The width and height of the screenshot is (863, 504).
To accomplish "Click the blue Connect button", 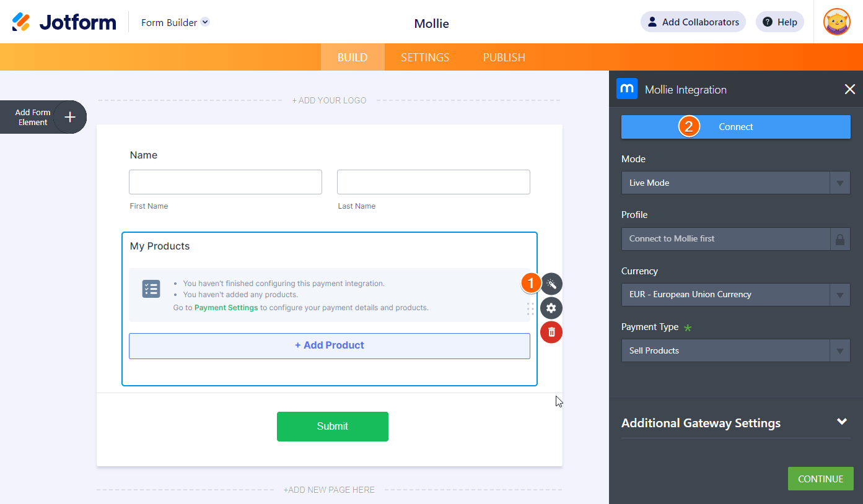I will click(x=736, y=126).
